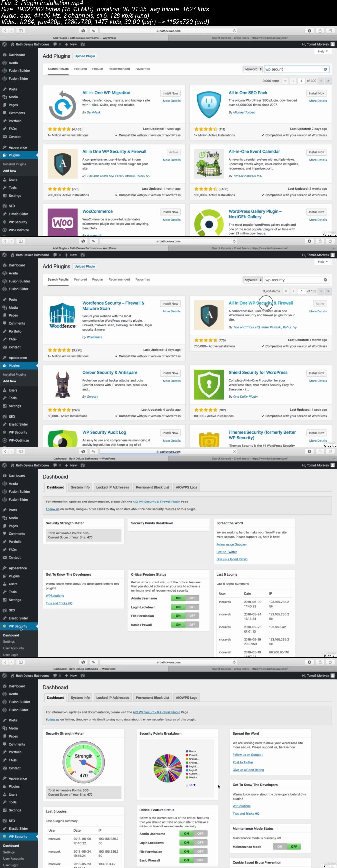Open Permanent Block List tab in fourth frame
337x868 pixels.
coord(152,697)
